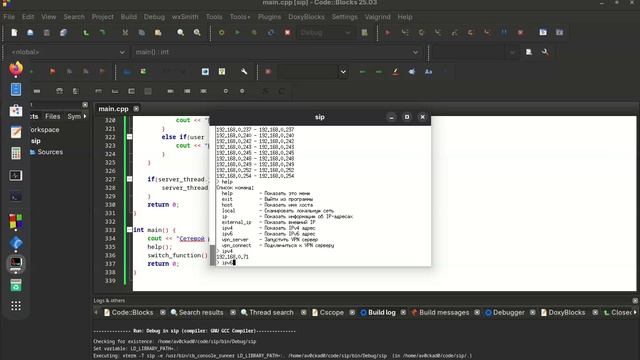This screenshot has width=640, height=360.
Task: Click the Save all files icon
Action: [63, 33]
